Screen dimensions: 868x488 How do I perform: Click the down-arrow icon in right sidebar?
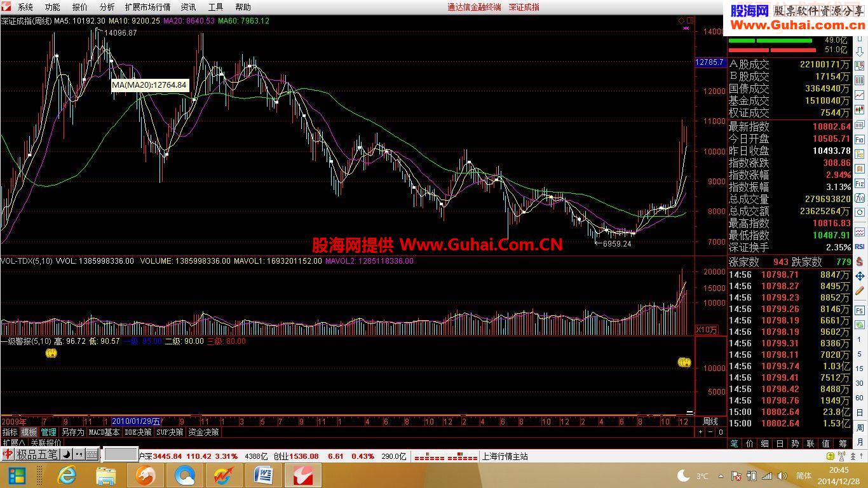pos(860,51)
